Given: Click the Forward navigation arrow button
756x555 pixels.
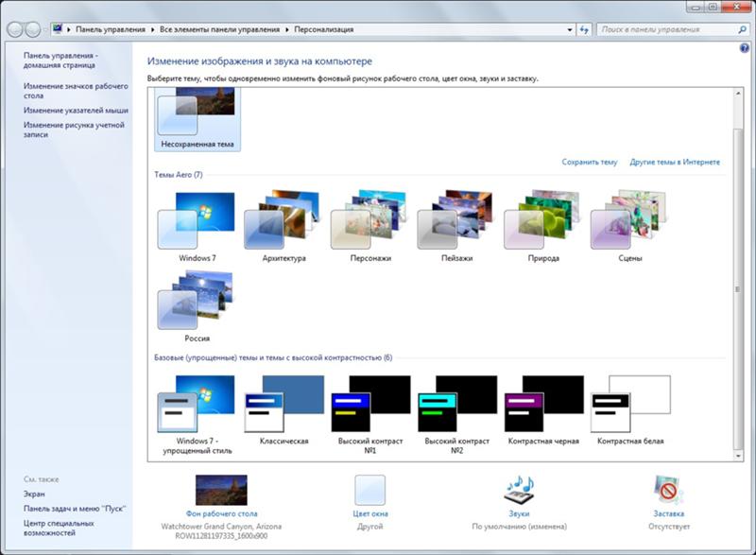Looking at the screenshot, I should (x=32, y=29).
